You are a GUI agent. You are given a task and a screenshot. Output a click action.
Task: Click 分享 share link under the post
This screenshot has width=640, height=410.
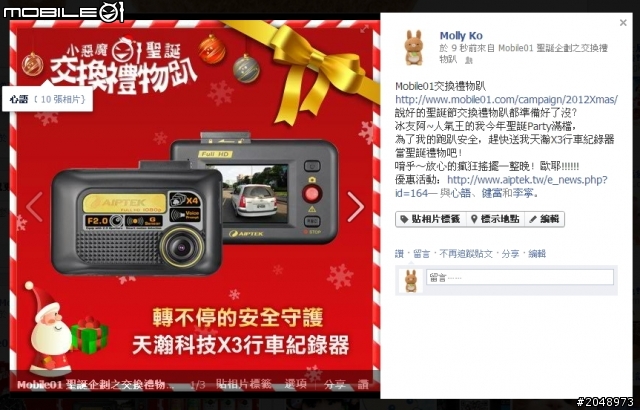[510, 254]
